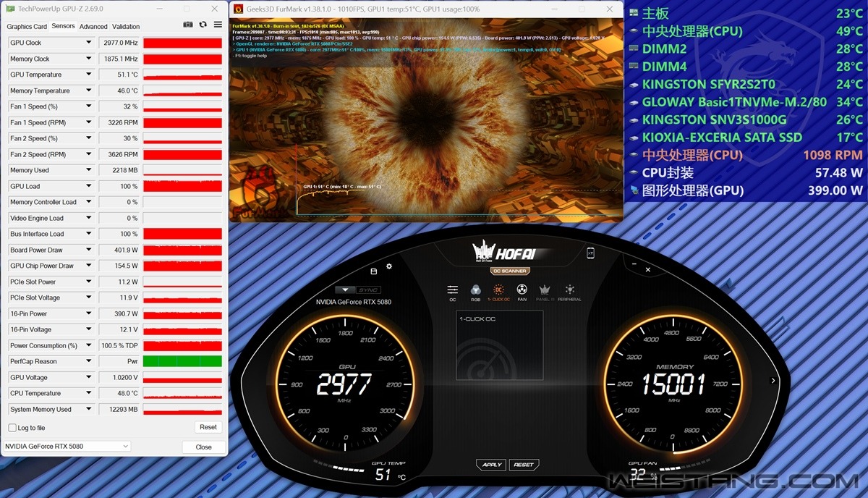Screen dimensions: 868x498
Task: Click the GPU-Z title bar app icon
Action: click(10, 9)
